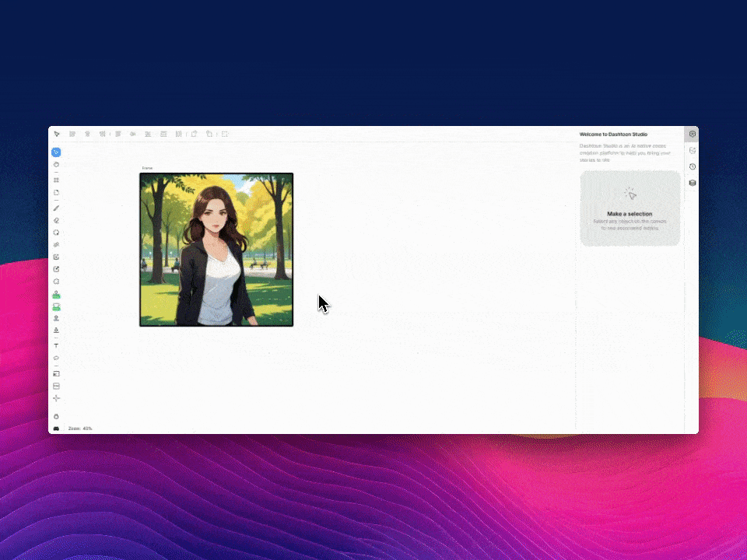The image size is (747, 560).
Task: Select the Brush drawing tool
Action: pos(56,208)
